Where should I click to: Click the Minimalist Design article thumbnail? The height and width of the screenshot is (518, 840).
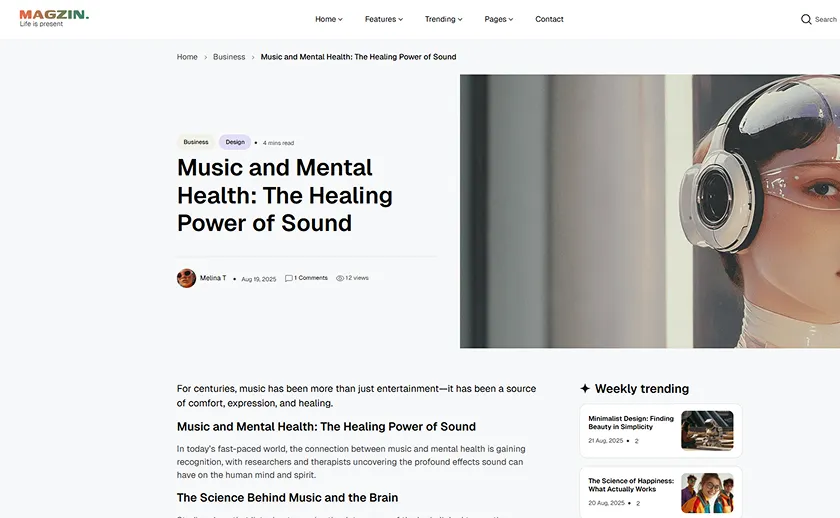[707, 431]
